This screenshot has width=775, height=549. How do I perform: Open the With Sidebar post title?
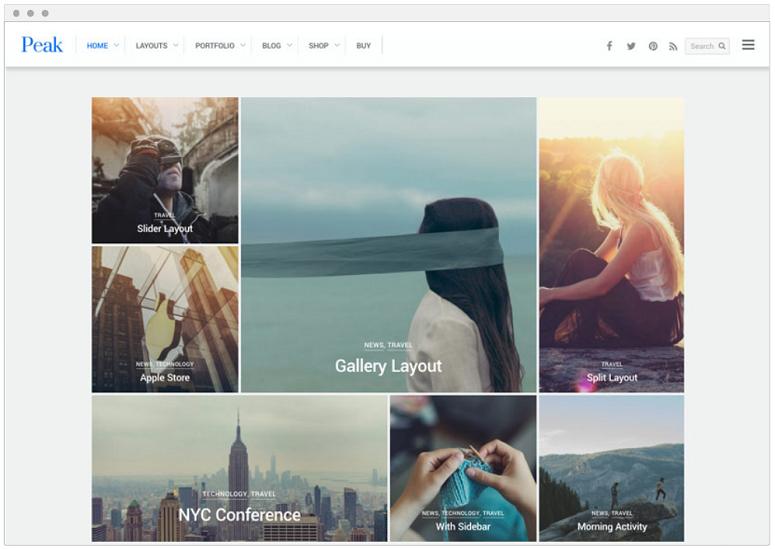463,527
